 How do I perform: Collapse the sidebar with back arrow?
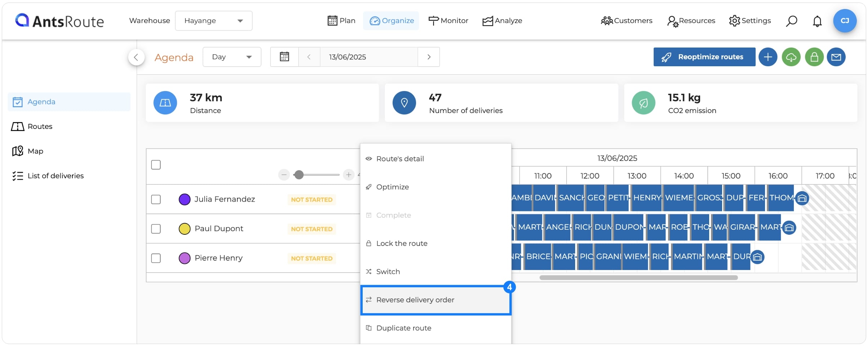[x=136, y=57]
